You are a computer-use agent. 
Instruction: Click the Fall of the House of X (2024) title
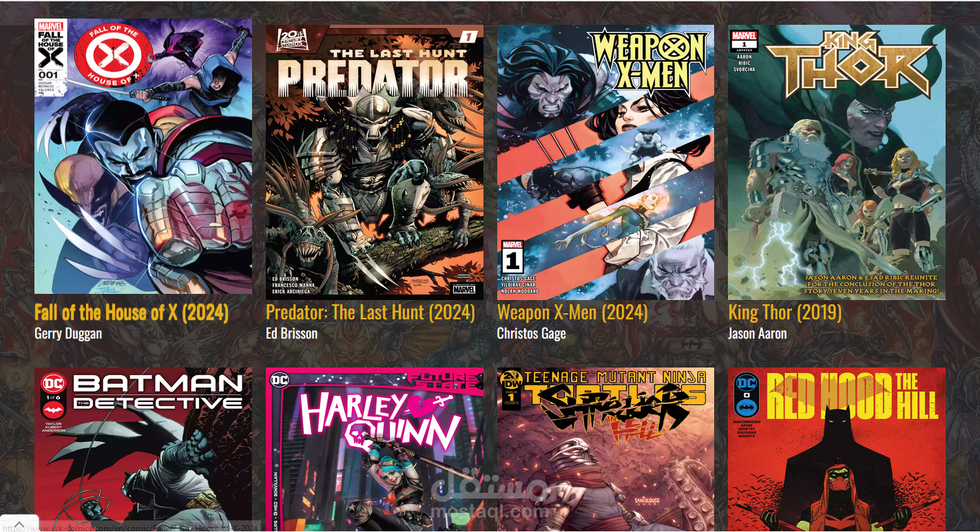[132, 312]
